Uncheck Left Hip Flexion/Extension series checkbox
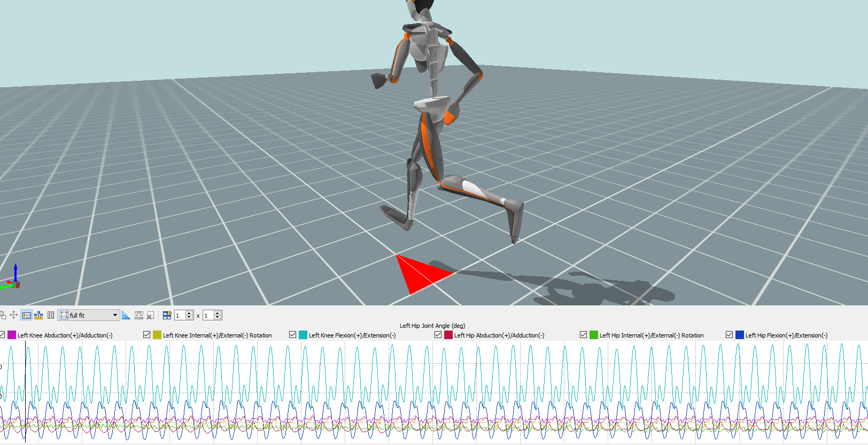 click(730, 335)
